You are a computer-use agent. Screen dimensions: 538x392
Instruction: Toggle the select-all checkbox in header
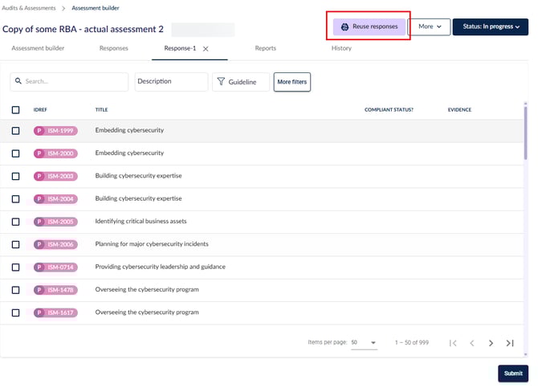tap(16, 110)
